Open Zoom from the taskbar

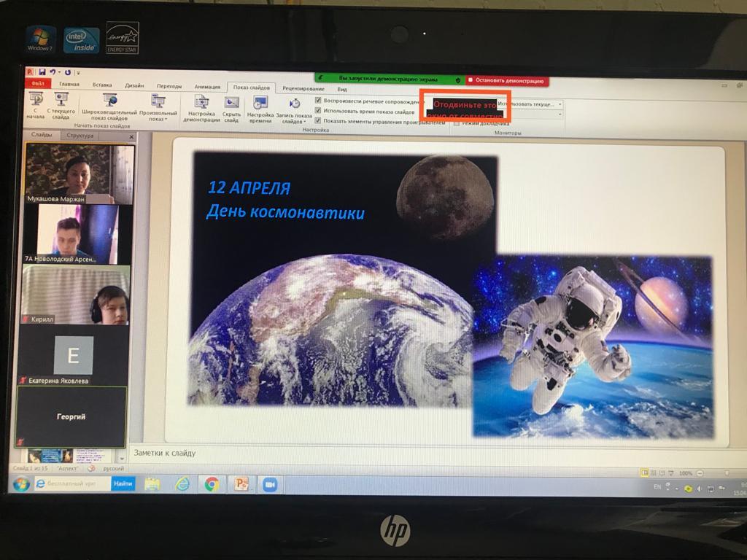click(x=270, y=485)
